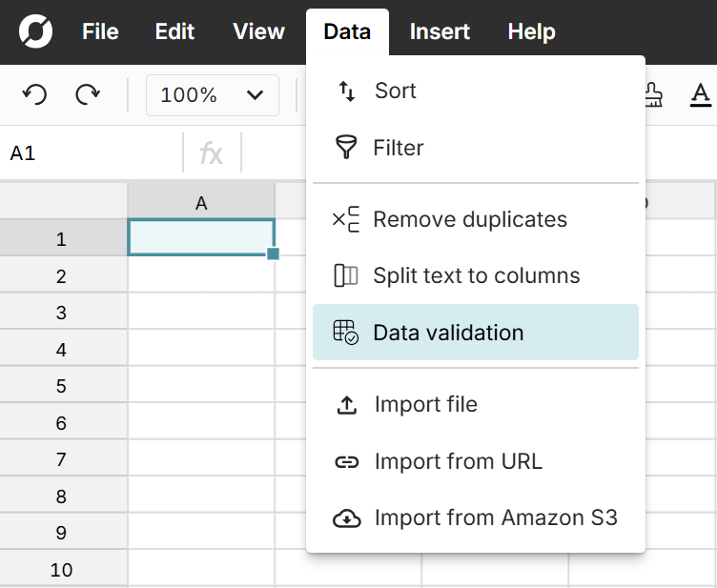Screen dimensions: 717x588
Task: Click the app logo icon
Action: click(x=35, y=31)
